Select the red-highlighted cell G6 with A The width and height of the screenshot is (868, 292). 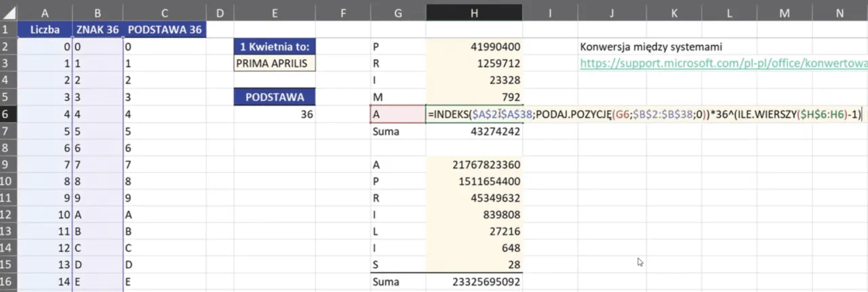398,114
